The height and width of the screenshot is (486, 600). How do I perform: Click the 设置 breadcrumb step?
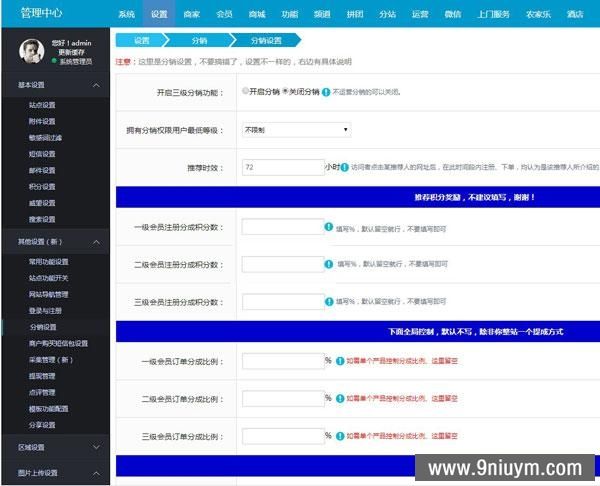pos(141,40)
